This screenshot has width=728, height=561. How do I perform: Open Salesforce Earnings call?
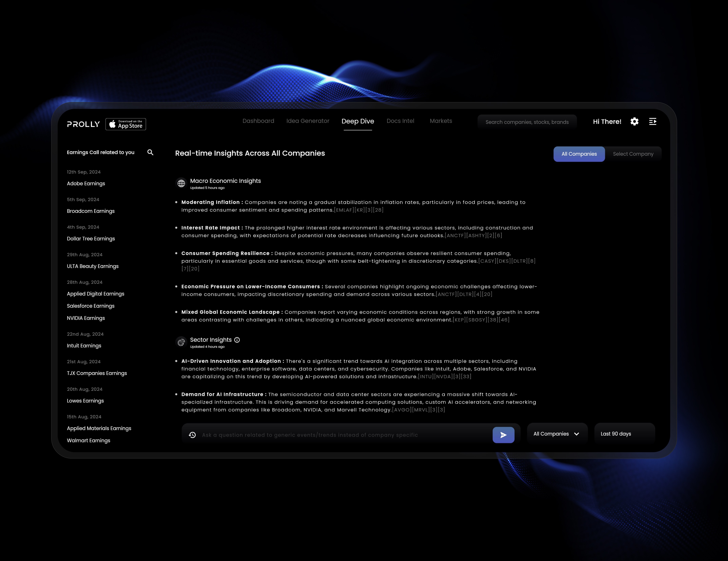click(91, 306)
